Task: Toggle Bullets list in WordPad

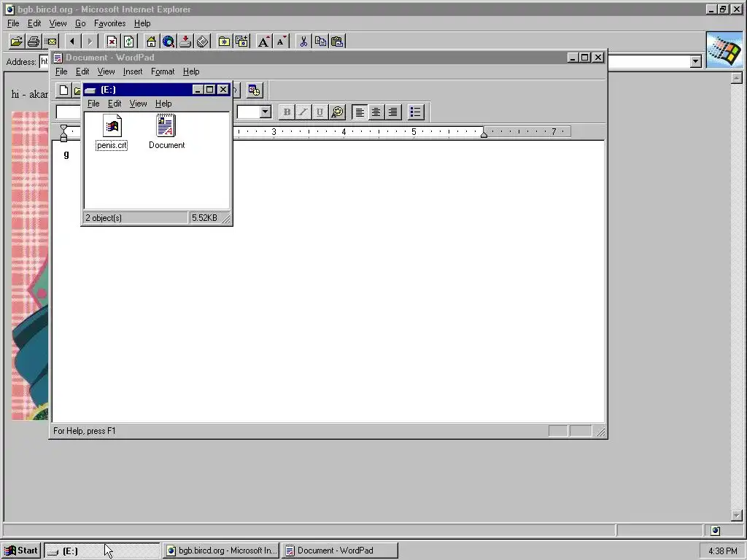Action: click(x=415, y=112)
